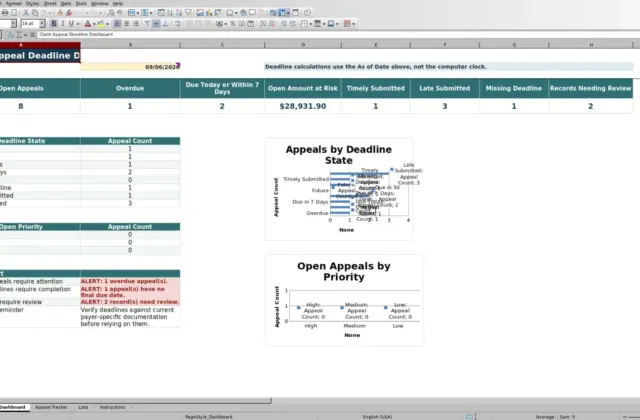Switch to Instructions sheet tab
The width and height of the screenshot is (640, 420).
(112, 407)
